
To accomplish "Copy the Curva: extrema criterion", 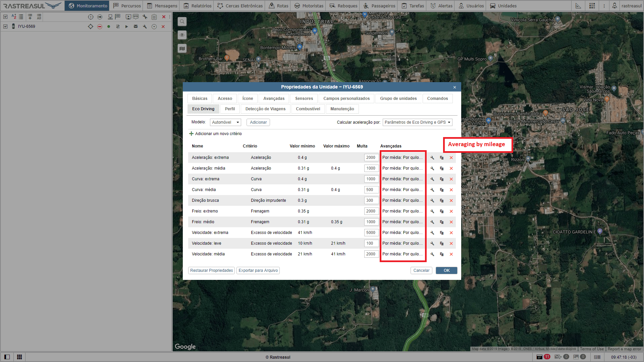I will click(442, 179).
